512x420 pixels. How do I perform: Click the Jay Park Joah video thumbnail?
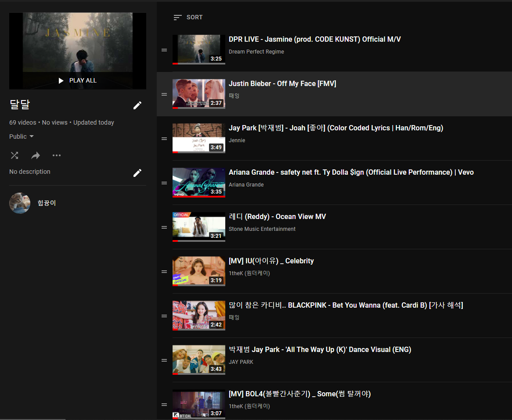[x=198, y=138]
